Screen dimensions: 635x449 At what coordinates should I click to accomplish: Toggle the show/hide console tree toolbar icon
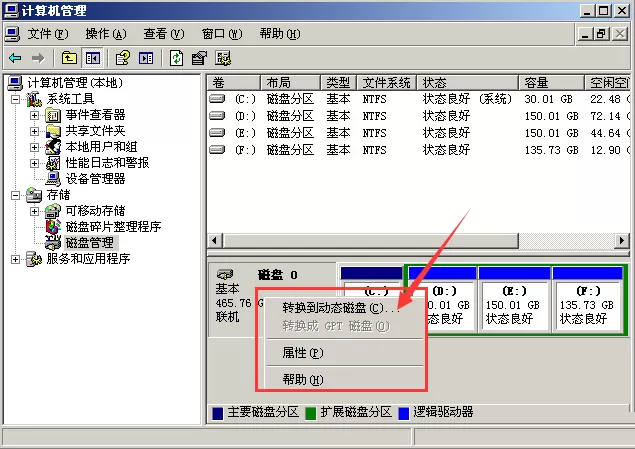coord(92,58)
